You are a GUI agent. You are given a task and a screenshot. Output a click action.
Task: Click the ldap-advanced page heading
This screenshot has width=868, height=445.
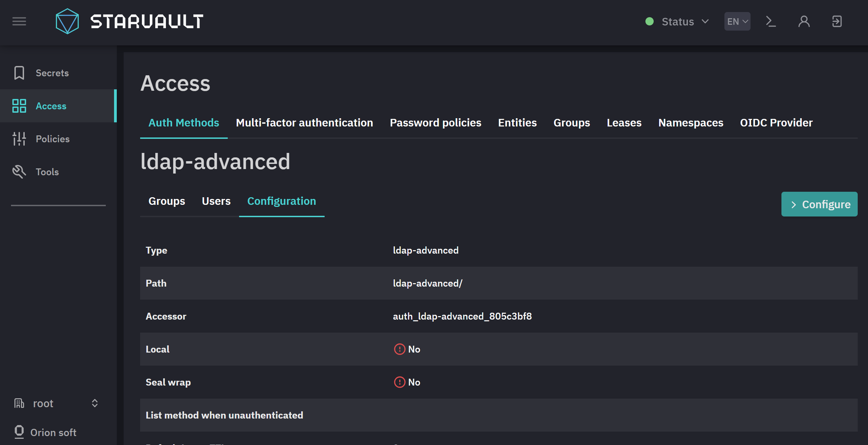pos(215,162)
